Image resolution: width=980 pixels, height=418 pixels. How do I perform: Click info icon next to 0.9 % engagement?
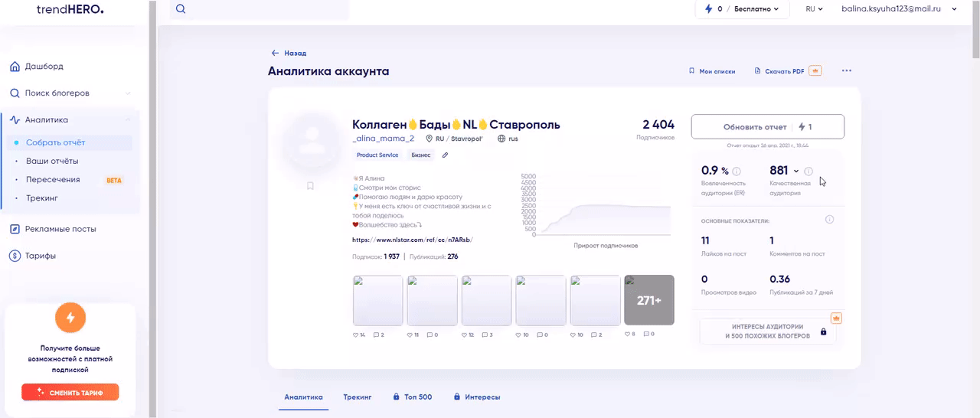pyautogui.click(x=737, y=171)
